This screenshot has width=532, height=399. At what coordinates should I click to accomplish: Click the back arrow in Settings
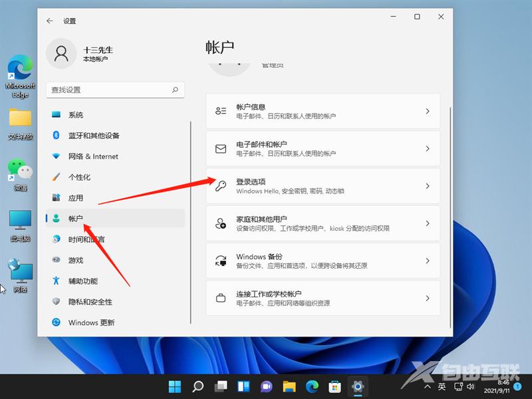pos(49,21)
